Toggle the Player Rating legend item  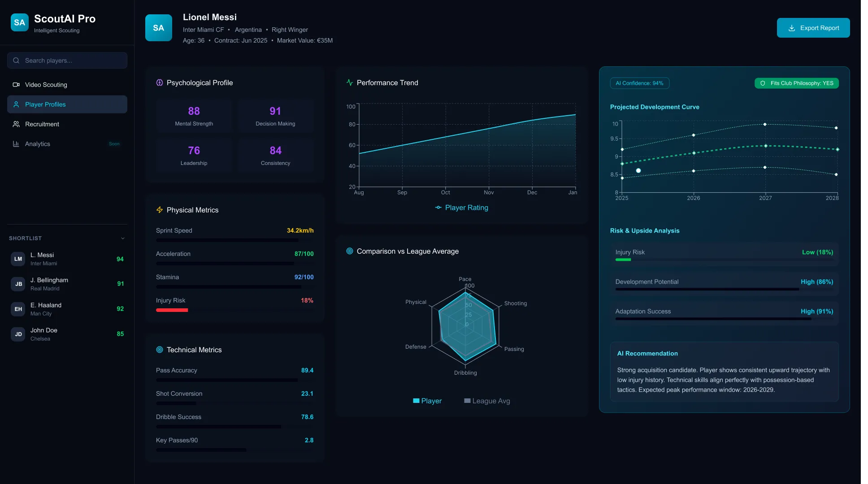tap(461, 207)
